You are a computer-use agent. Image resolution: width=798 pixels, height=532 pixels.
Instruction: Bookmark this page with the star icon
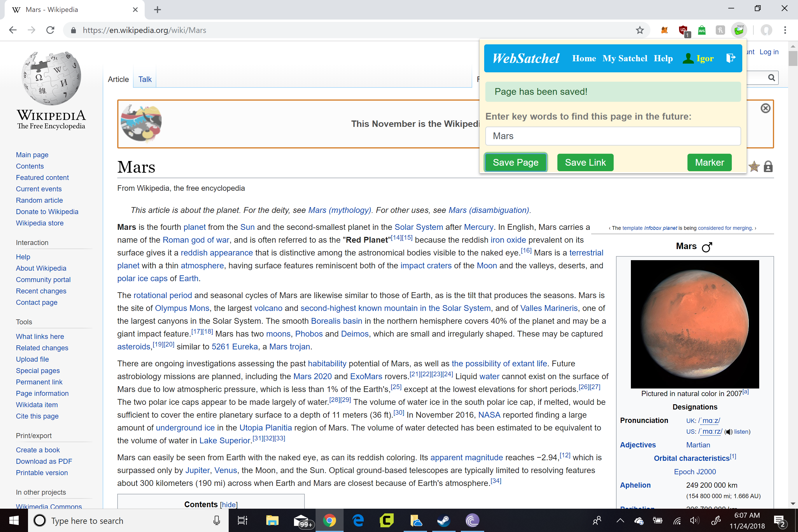pyautogui.click(x=640, y=30)
